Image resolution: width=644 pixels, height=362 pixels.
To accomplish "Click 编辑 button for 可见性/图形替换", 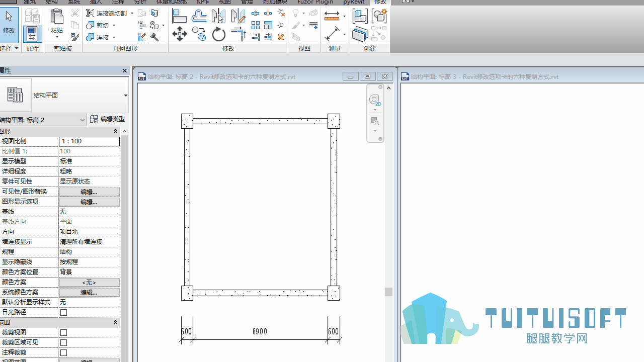I will 89,192.
